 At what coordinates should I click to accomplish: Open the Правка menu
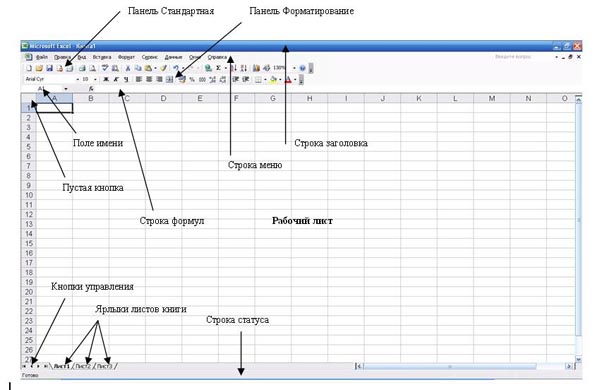pos(62,57)
